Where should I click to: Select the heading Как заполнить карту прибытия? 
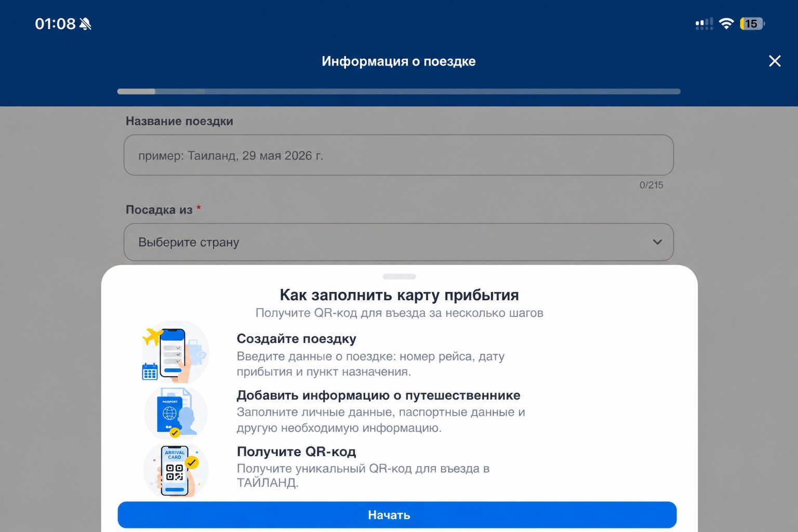point(399,295)
